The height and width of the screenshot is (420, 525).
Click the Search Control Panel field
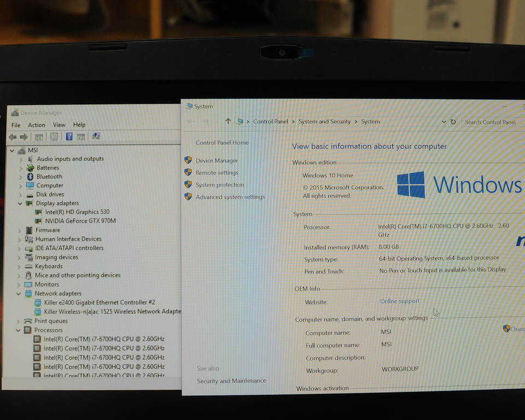[493, 122]
